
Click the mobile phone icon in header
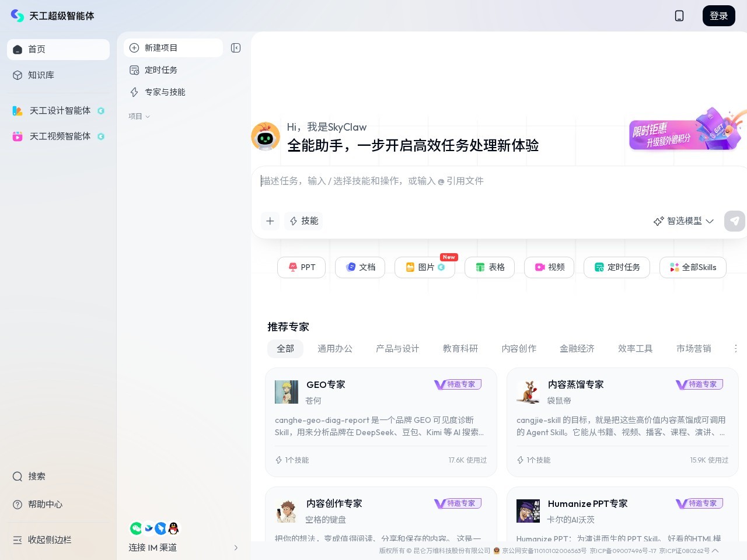click(x=679, y=16)
